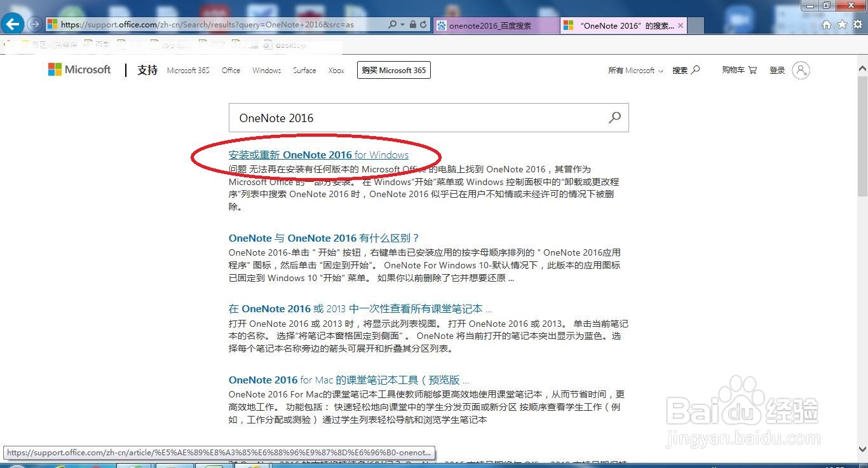
Task: Open the browser home icon
Action: tap(827, 25)
